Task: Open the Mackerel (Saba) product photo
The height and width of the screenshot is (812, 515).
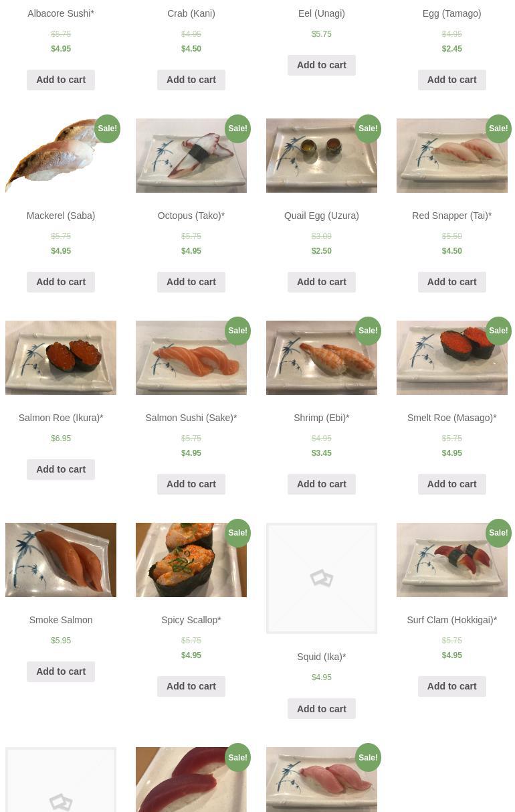Action: (x=61, y=155)
